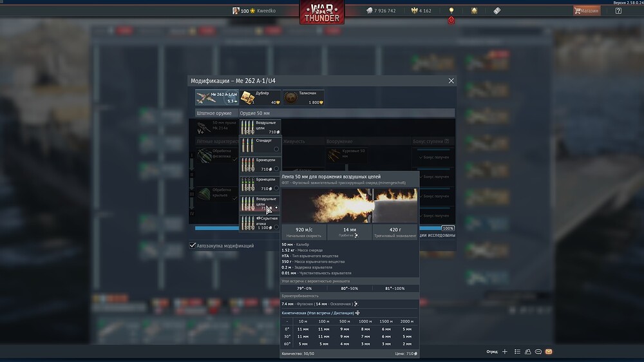Image resolution: width=644 pixels, height=362 pixels.
Task: Choose Стандарт belt radio button
Action: [x=276, y=149]
